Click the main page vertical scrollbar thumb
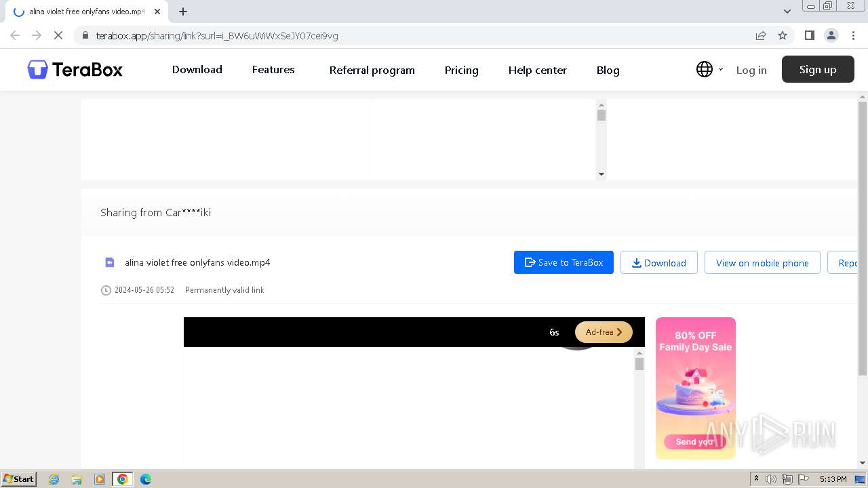Screen dimensions: 868x488 point(863,239)
